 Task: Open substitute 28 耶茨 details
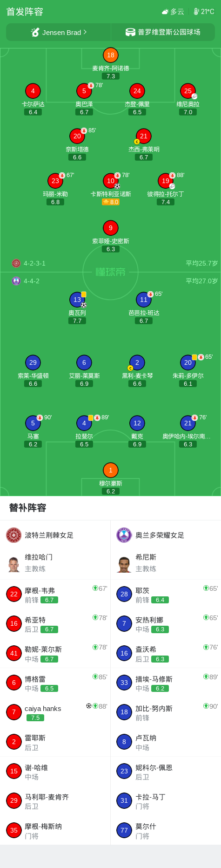tap(166, 595)
